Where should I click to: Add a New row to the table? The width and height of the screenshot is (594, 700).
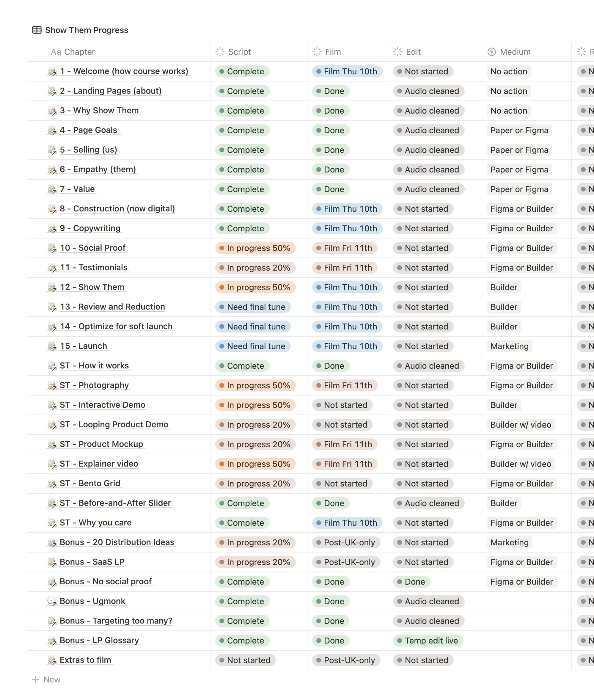tap(46, 679)
